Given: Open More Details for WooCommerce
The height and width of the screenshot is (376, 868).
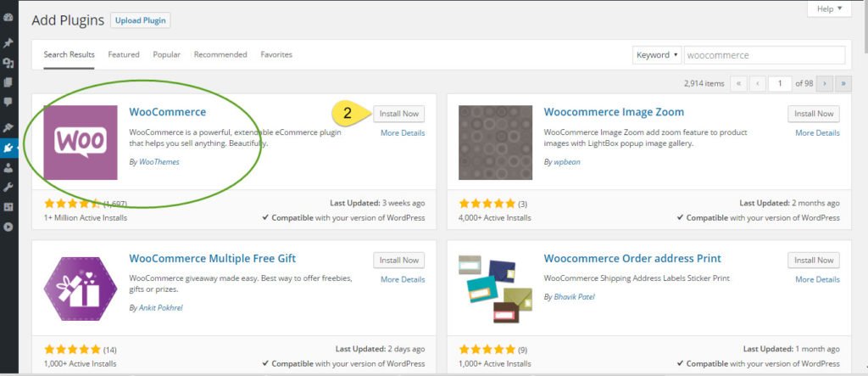Looking at the screenshot, I should click(403, 133).
